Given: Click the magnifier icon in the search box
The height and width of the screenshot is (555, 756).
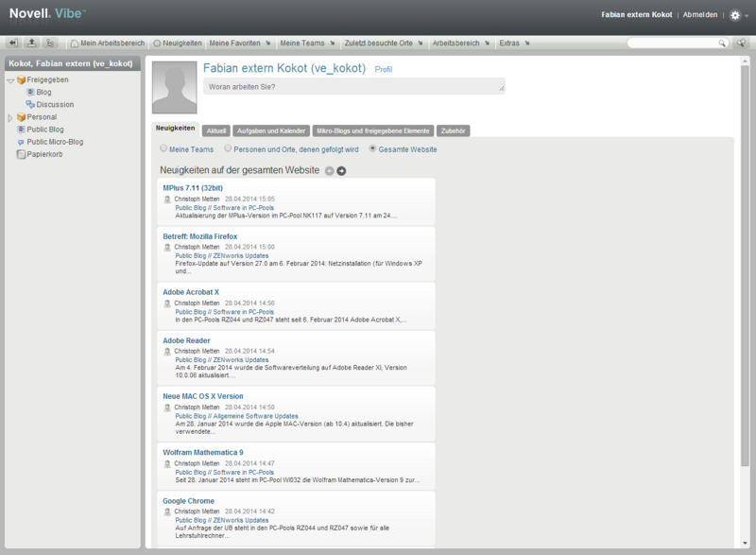Looking at the screenshot, I should [722, 43].
